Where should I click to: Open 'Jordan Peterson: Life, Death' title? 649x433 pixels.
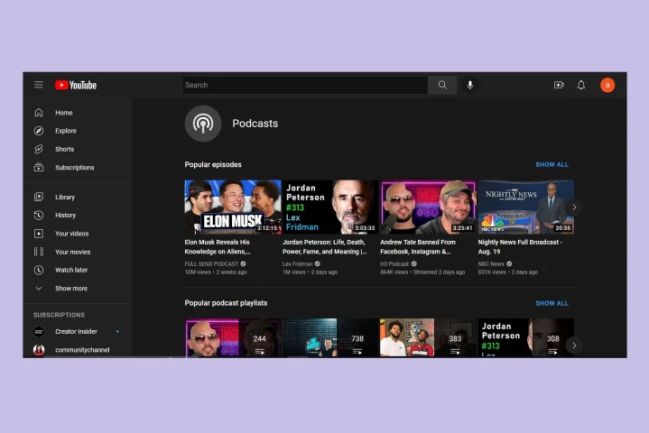pos(324,247)
